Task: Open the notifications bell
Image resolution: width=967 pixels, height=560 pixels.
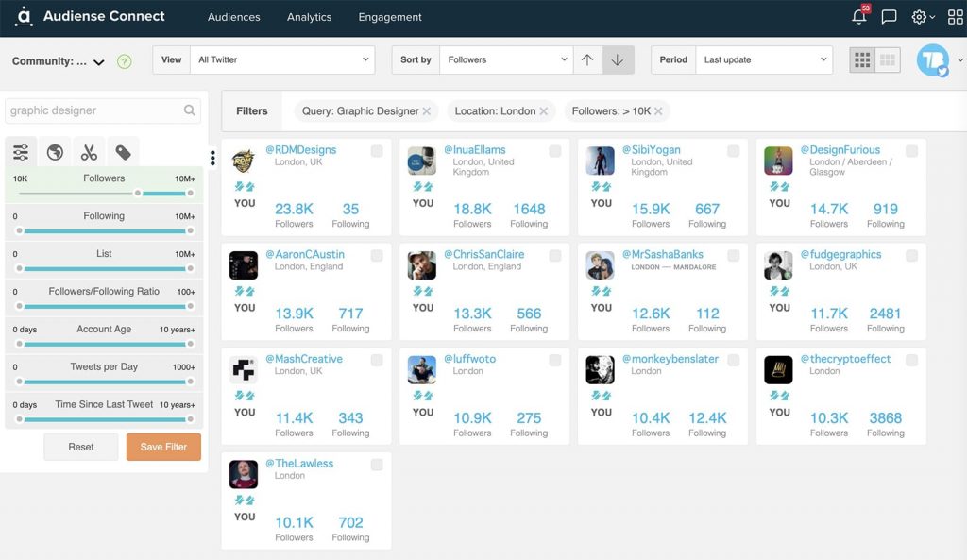Action: (x=859, y=17)
